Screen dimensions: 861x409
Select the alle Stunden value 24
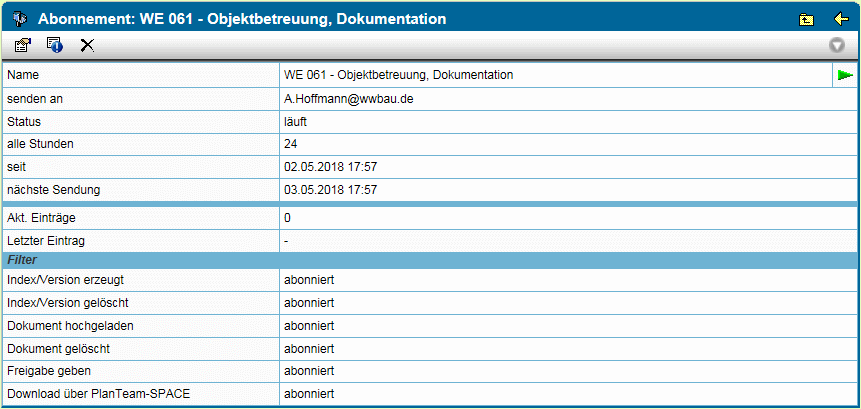(x=290, y=144)
